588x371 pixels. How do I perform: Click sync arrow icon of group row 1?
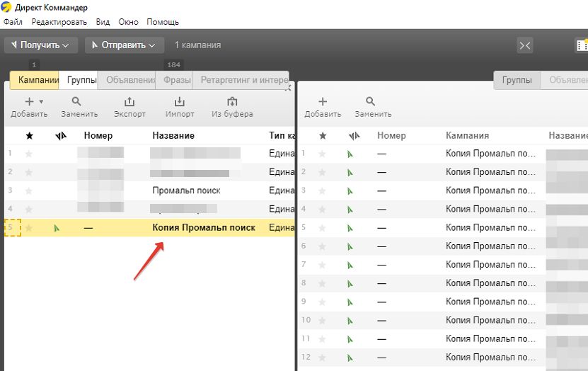(x=350, y=154)
